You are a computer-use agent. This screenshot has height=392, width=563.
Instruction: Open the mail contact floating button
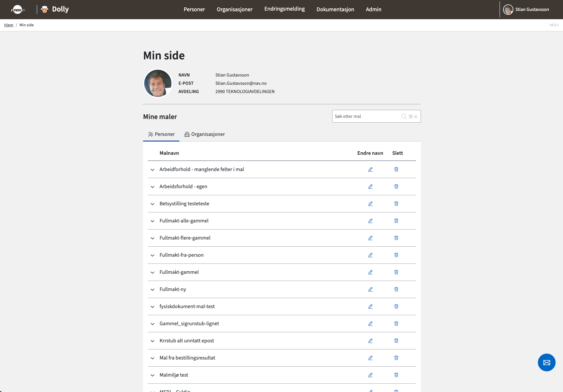[x=546, y=362]
